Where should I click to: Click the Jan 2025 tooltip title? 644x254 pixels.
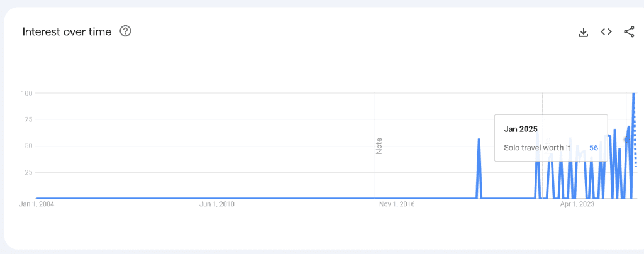point(520,129)
